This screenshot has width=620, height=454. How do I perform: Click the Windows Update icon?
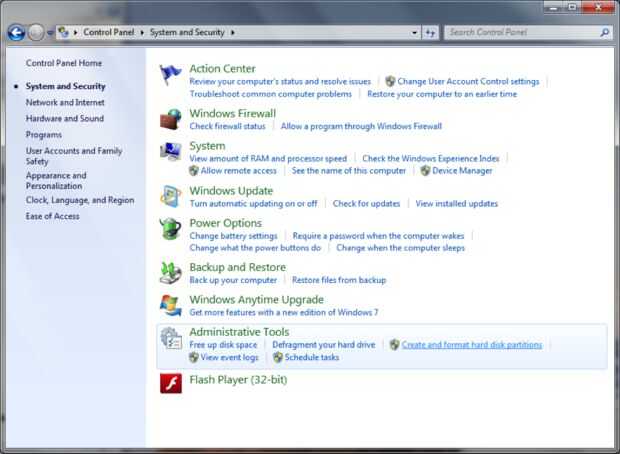[170, 197]
